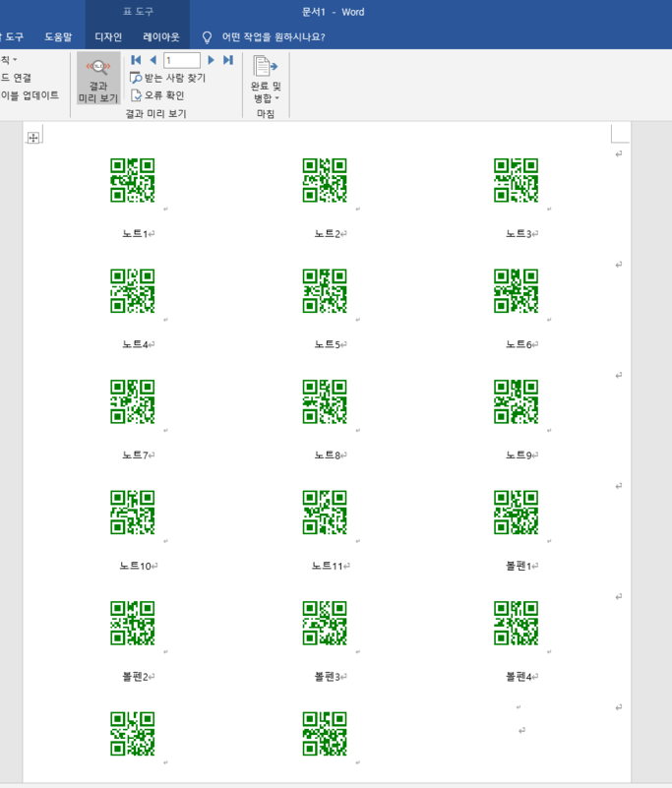Click the label text 볼펜3

point(328,677)
